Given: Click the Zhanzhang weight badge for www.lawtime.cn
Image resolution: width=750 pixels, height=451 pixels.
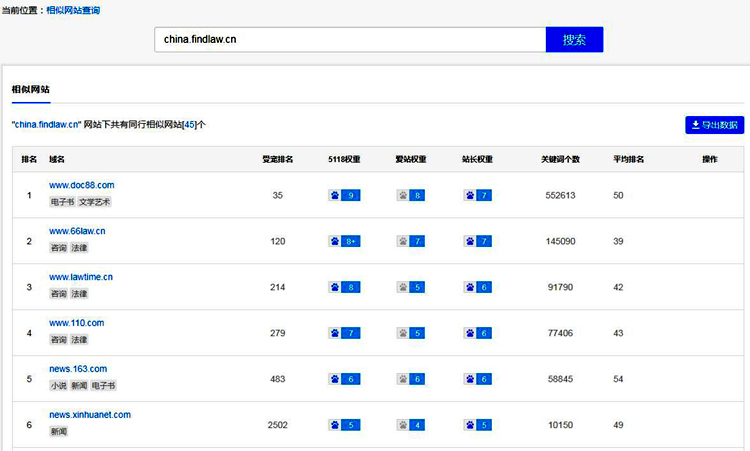Looking at the screenshot, I should coord(477,287).
